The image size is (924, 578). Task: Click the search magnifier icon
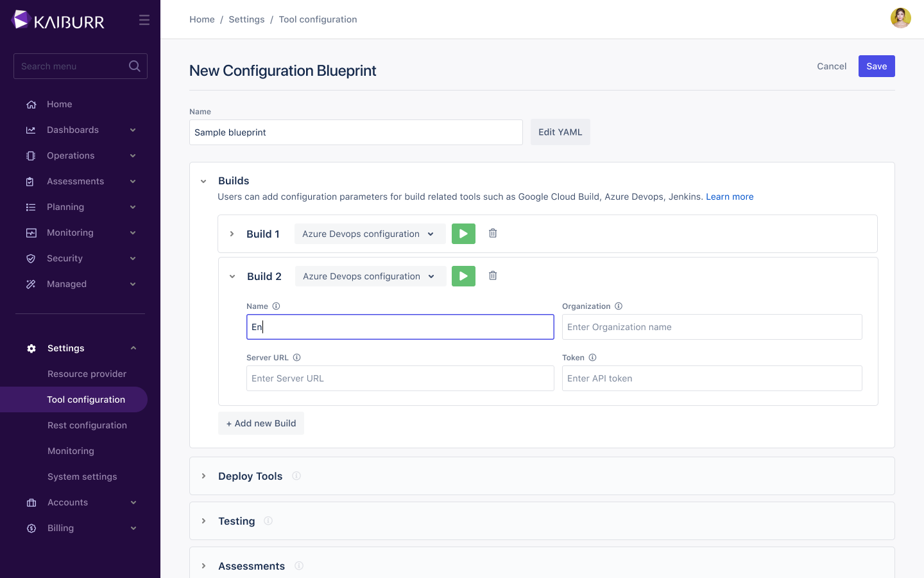coord(134,66)
